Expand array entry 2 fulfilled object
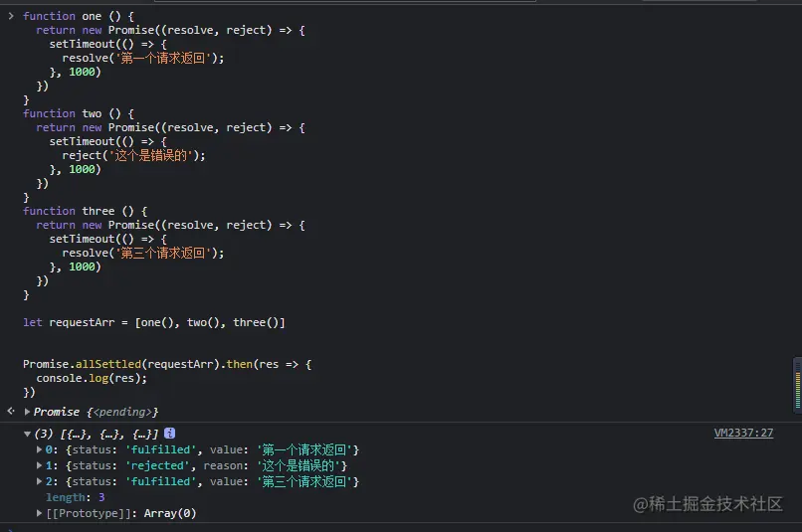802x532 pixels. [39, 481]
